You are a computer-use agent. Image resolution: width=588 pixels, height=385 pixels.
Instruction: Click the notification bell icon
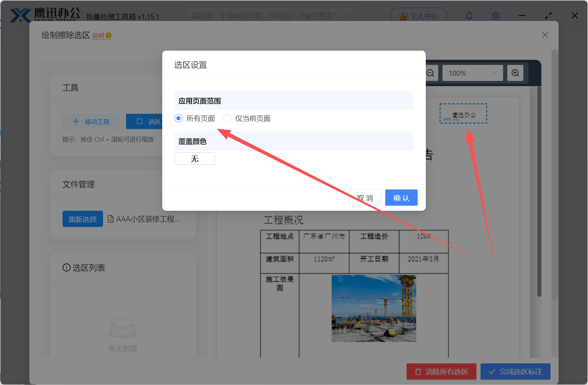tap(469, 16)
